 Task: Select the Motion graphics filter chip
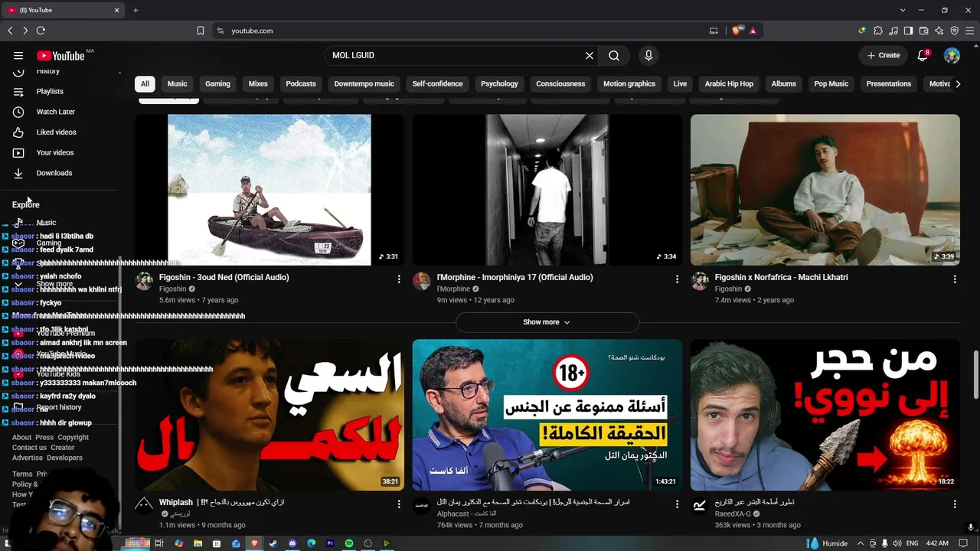click(629, 84)
